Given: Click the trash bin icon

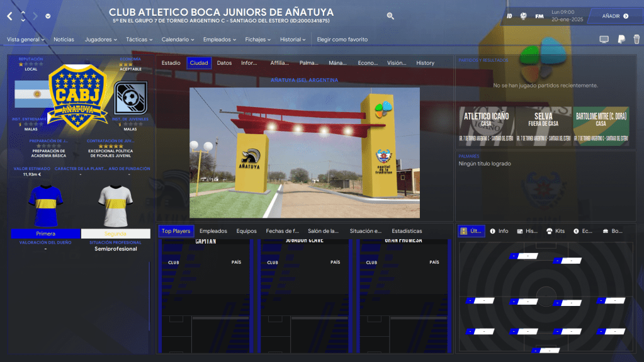Looking at the screenshot, I should (x=636, y=40).
